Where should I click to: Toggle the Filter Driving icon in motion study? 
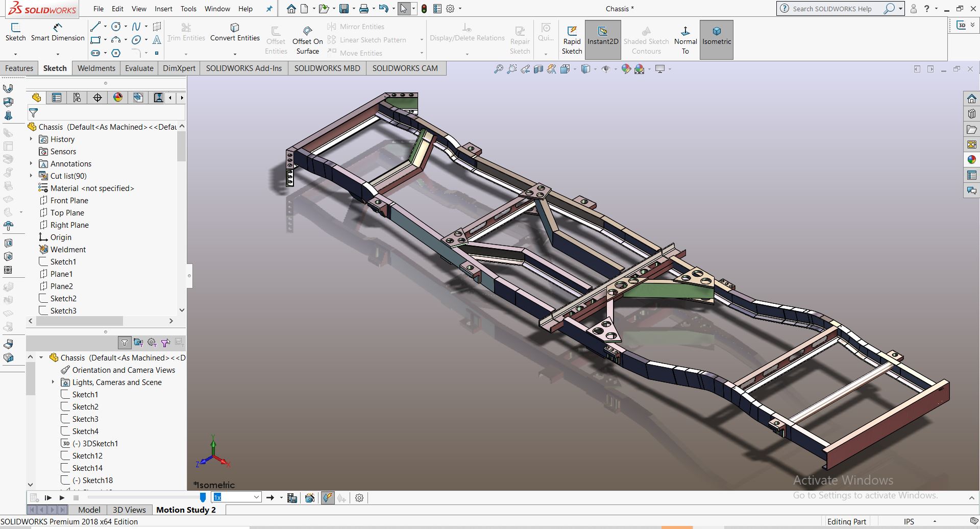pyautogui.click(x=152, y=343)
